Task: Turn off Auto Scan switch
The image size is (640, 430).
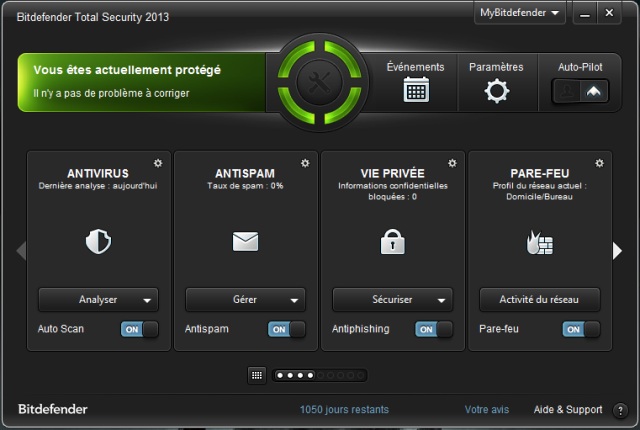Action: (x=140, y=329)
